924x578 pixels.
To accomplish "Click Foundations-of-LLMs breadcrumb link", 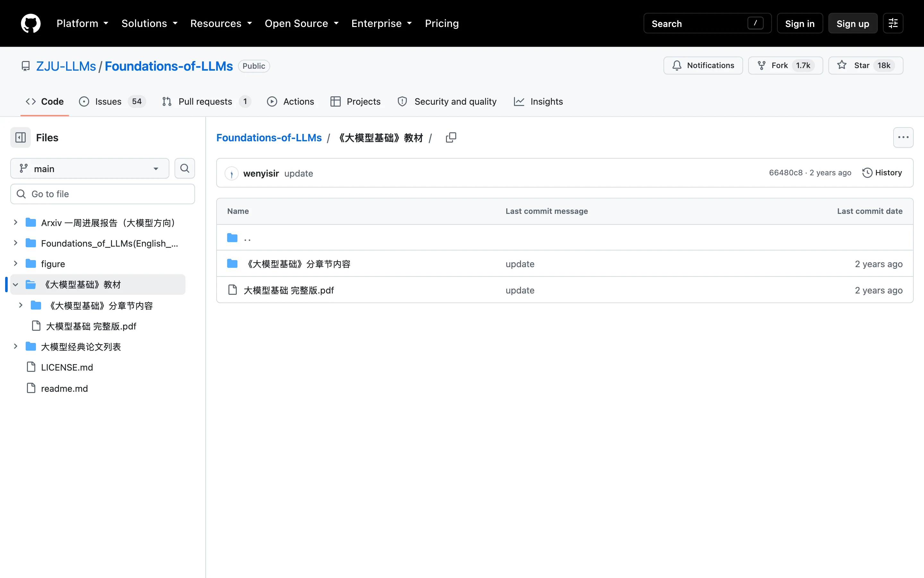I will point(269,138).
